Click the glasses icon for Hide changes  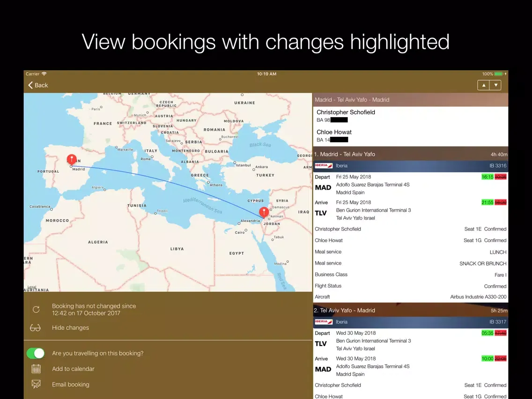[35, 328]
